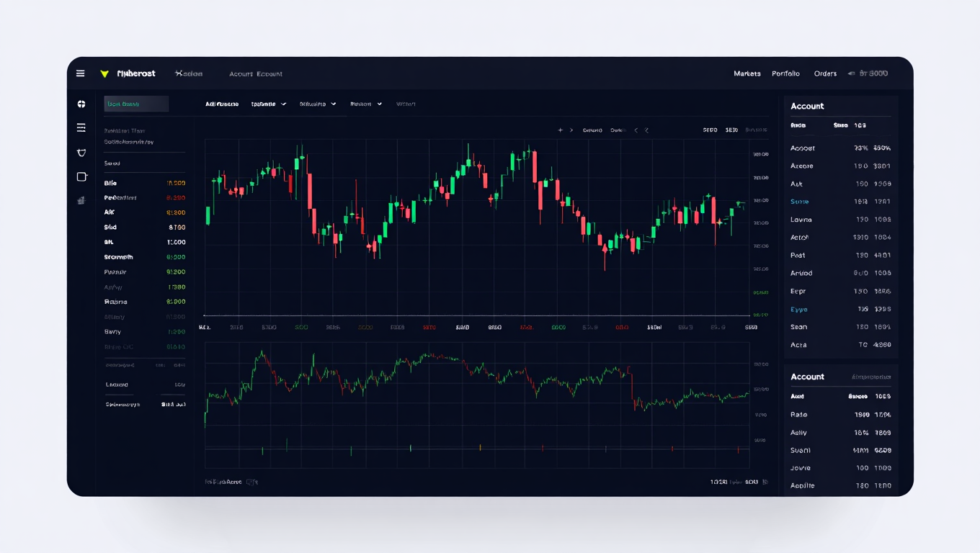980x553 pixels.
Task: Select the crosshair icon in the left sidebar
Action: (81, 103)
